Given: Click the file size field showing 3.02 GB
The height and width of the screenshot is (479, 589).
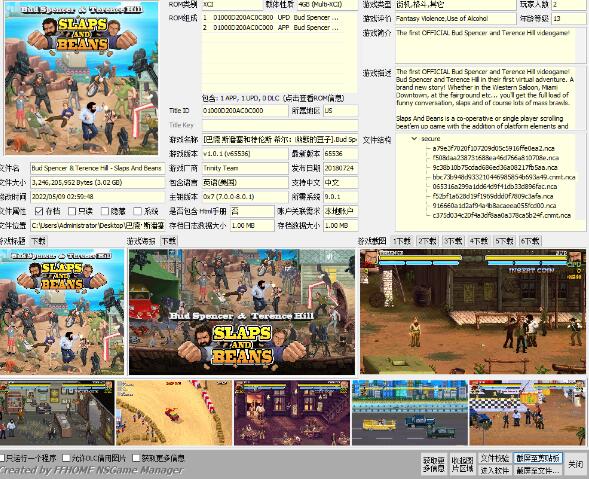Looking at the screenshot, I should coord(97,182).
